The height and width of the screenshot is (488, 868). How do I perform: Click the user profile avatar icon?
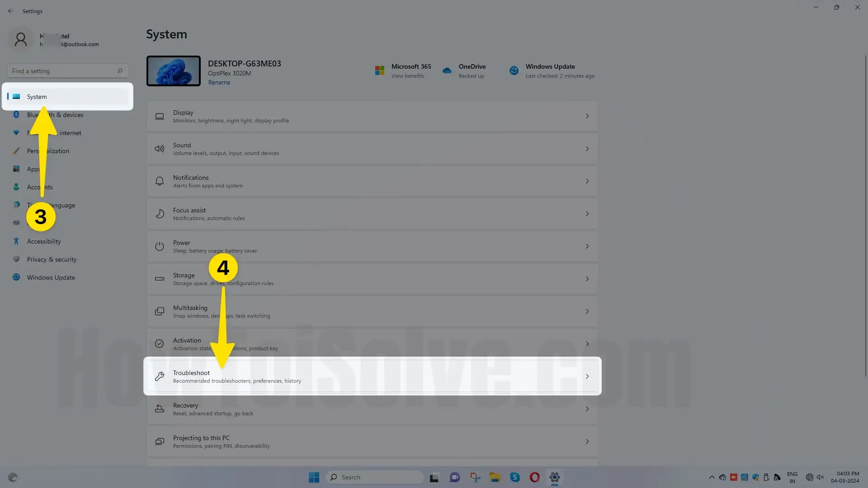coord(21,40)
